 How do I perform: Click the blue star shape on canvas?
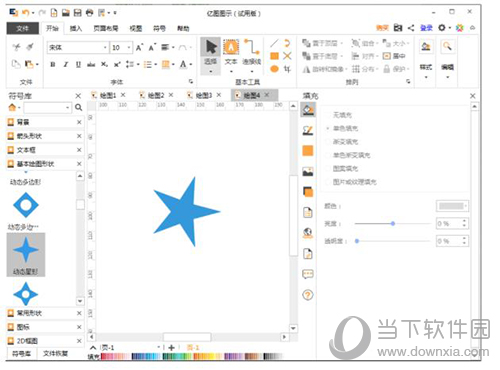[184, 212]
